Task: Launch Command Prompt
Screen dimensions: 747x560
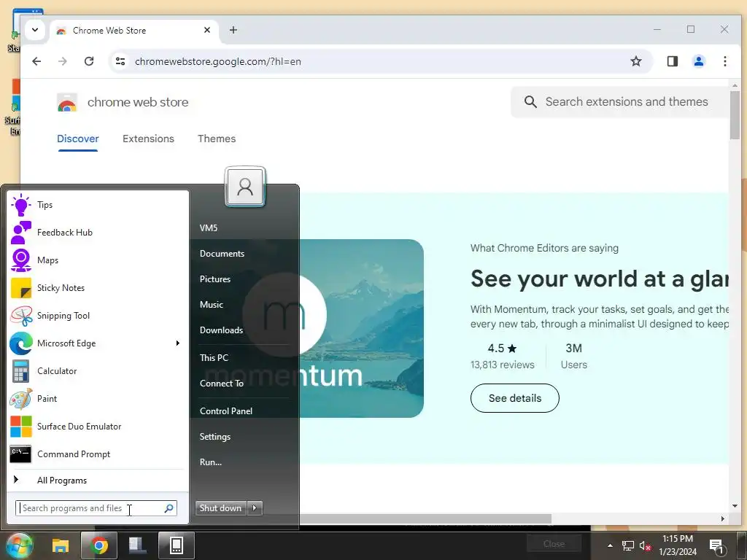Action: pyautogui.click(x=97, y=454)
